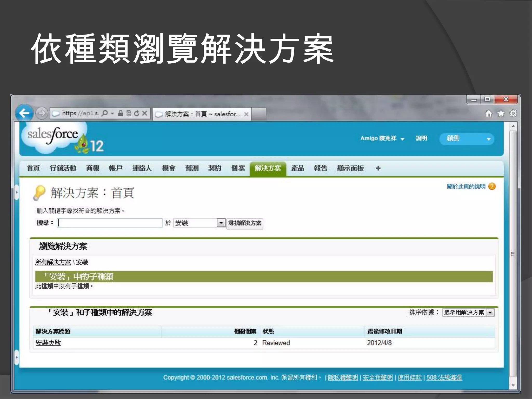Switch to the 連絡人 tab
Viewport: 532px width, 399px height.
tap(142, 168)
